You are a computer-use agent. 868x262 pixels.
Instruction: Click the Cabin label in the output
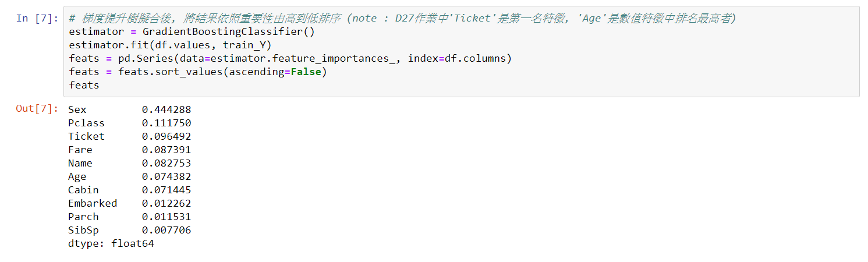click(x=83, y=190)
